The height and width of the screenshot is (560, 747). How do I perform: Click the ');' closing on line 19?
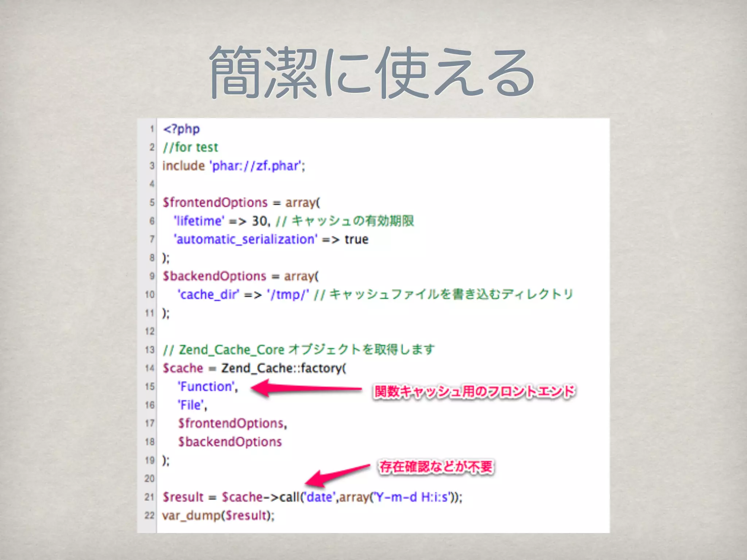[166, 460]
